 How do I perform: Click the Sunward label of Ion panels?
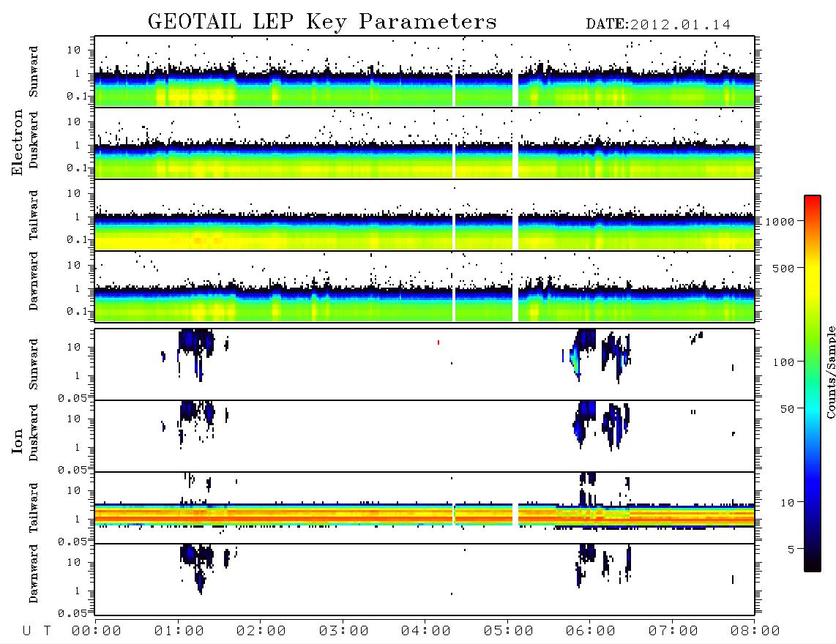pyautogui.click(x=34, y=364)
